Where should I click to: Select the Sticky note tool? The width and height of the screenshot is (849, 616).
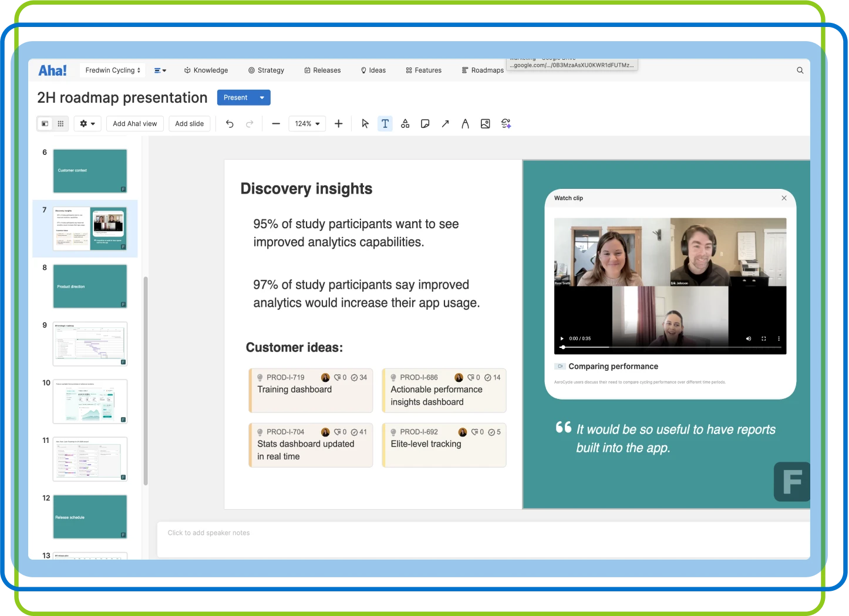425,124
